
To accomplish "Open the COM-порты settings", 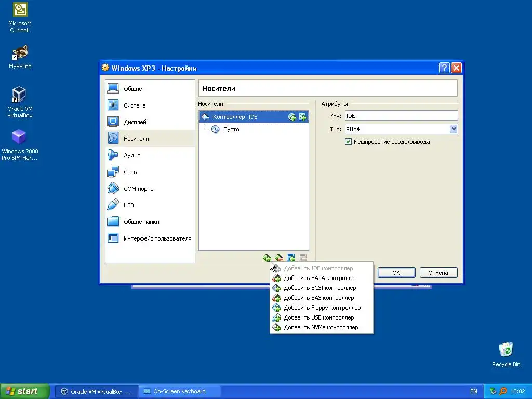I will point(150,188).
